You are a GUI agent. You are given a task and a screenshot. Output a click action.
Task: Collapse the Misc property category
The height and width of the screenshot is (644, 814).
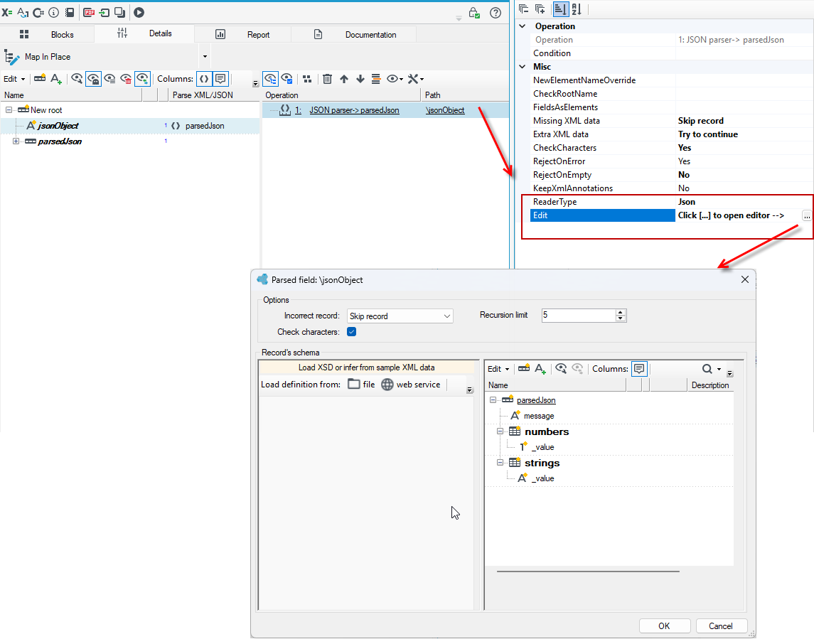[523, 66]
